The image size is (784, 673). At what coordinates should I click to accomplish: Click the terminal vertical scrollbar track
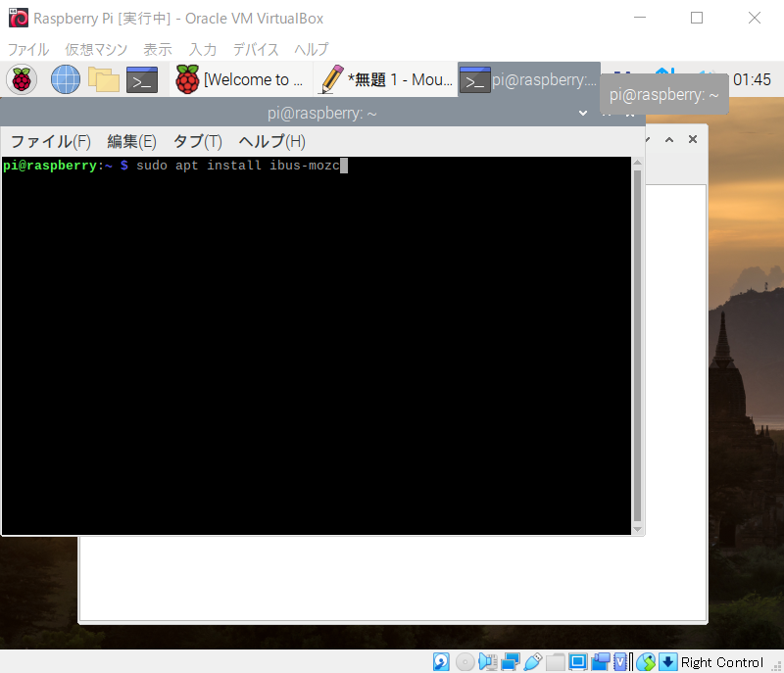tap(638, 346)
